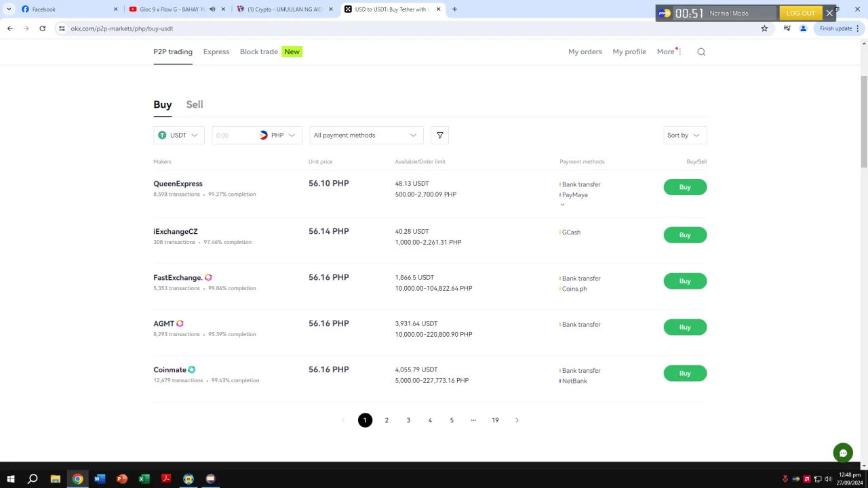Open QueenExpress maker profile
This screenshot has height=488, width=868.
point(178,184)
